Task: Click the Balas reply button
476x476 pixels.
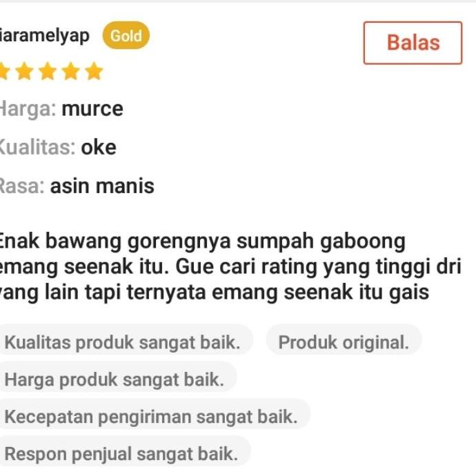Action: pyautogui.click(x=413, y=43)
